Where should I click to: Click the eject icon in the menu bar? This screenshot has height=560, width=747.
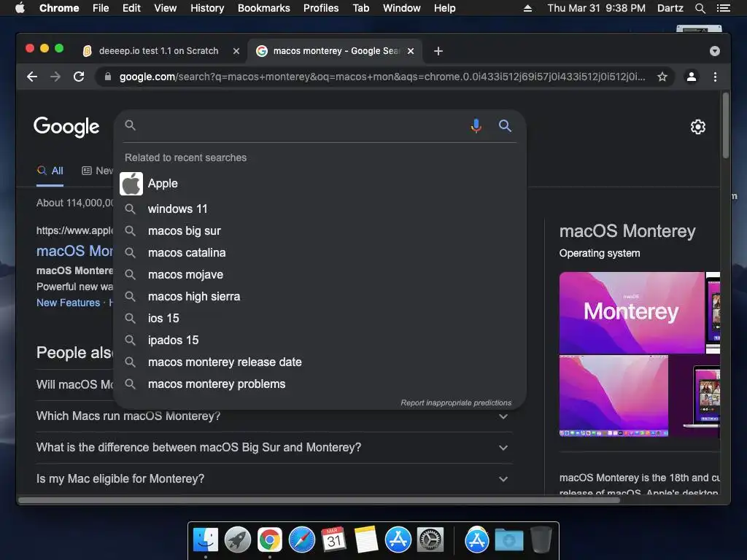point(528,8)
